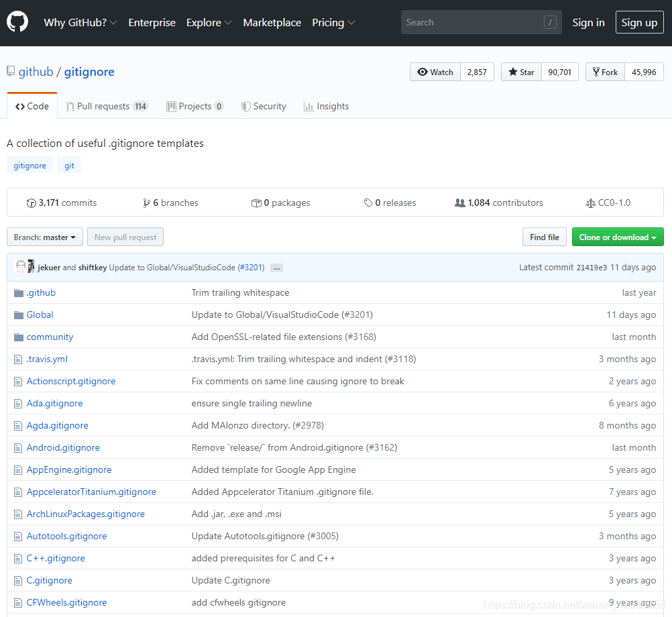Open the 1,084 contributors link
Screen dimensions: 672x617
(x=499, y=203)
